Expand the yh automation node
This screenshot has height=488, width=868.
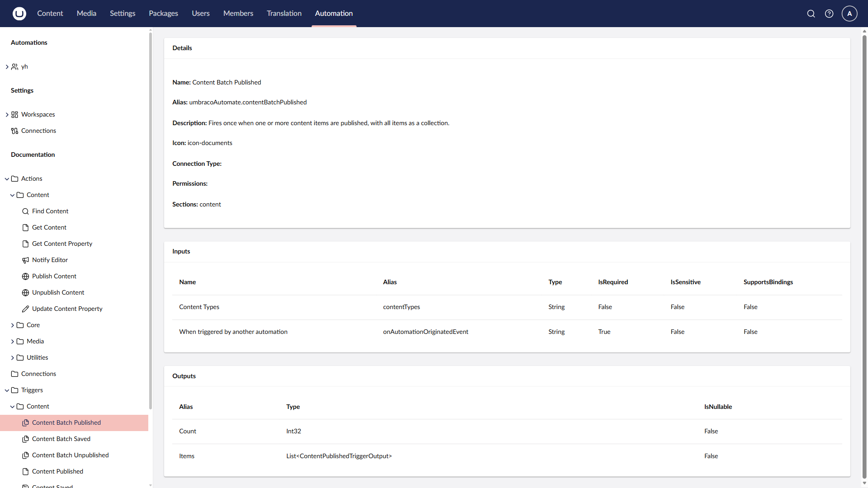coord(7,67)
